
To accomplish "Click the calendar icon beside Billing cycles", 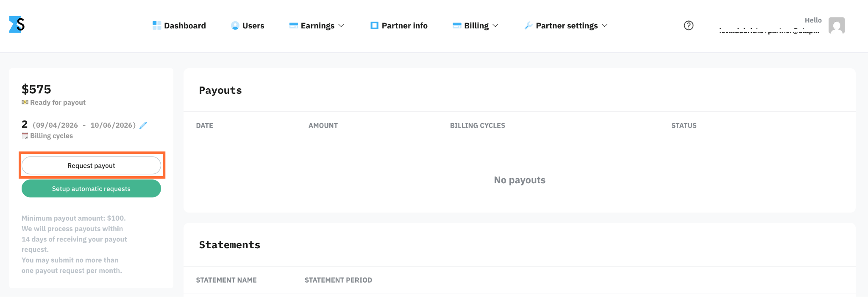I will (x=25, y=136).
